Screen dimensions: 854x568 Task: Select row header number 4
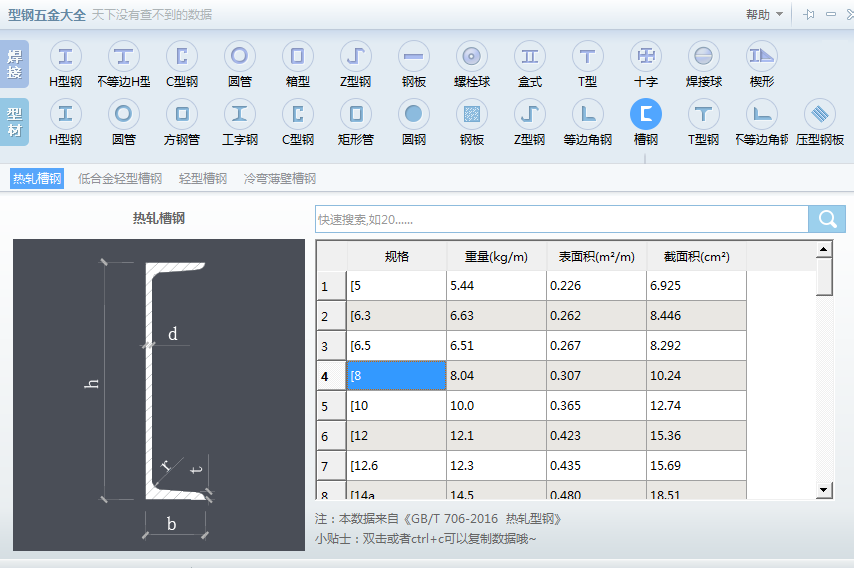point(331,376)
